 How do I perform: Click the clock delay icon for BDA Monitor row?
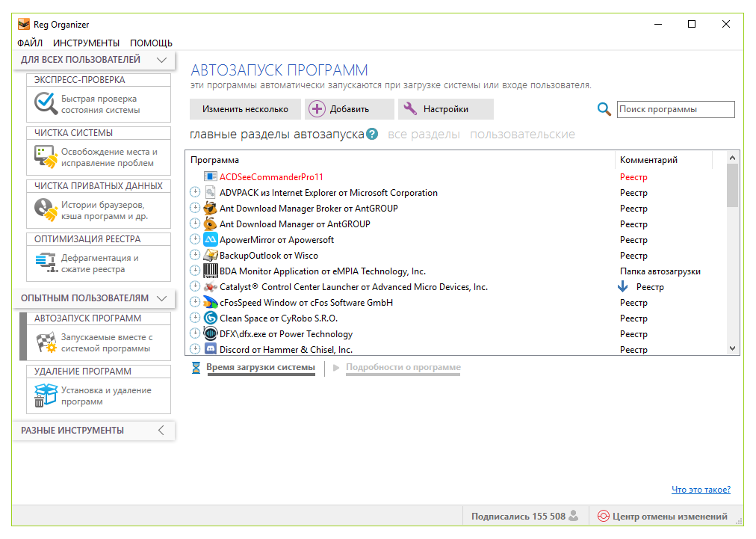click(195, 270)
